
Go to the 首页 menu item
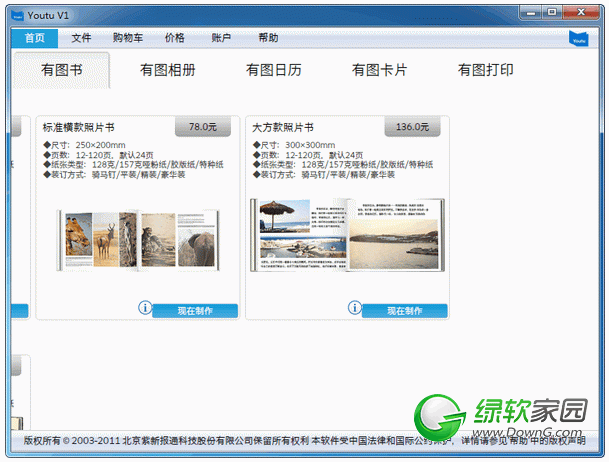pyautogui.click(x=35, y=38)
